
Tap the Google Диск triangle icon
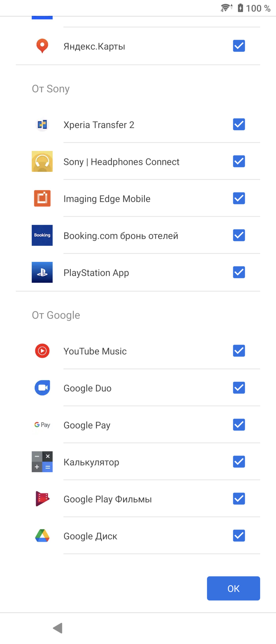[x=42, y=536]
